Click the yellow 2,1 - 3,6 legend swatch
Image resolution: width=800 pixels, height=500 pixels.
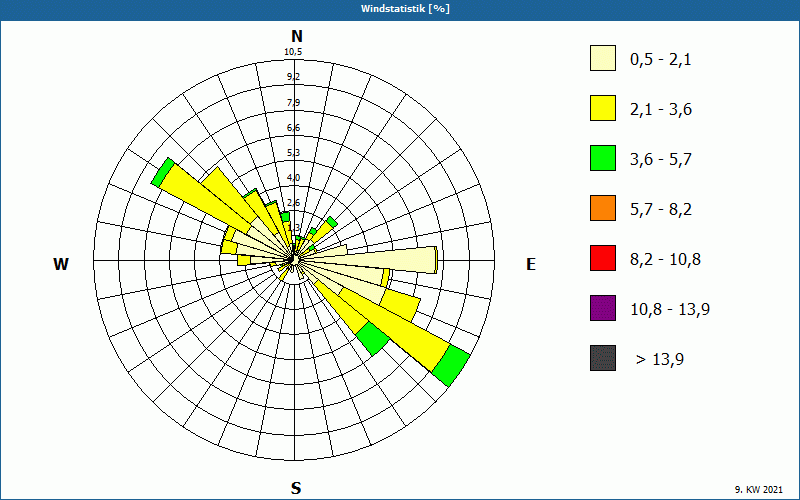tap(603, 108)
